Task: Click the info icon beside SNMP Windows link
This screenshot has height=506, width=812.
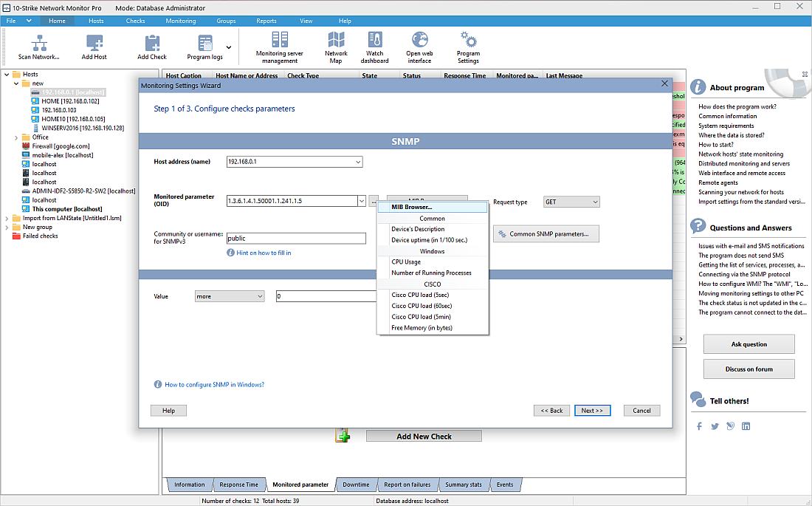Action: click(x=158, y=384)
